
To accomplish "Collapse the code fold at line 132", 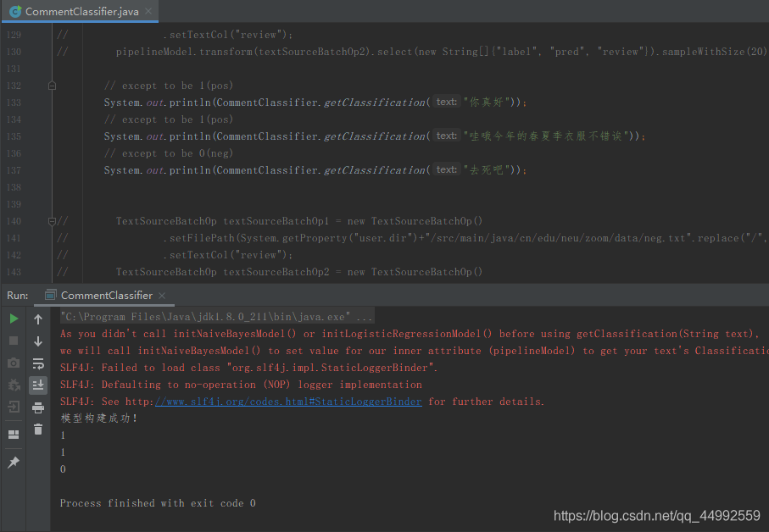I will point(52,86).
